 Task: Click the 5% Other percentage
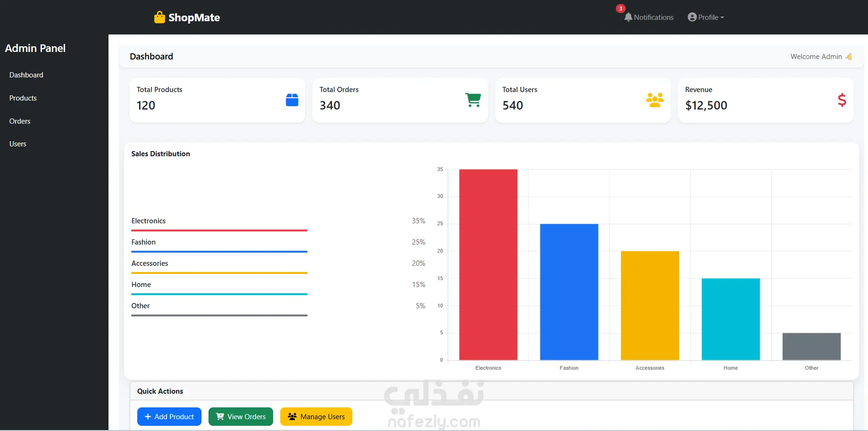420,306
